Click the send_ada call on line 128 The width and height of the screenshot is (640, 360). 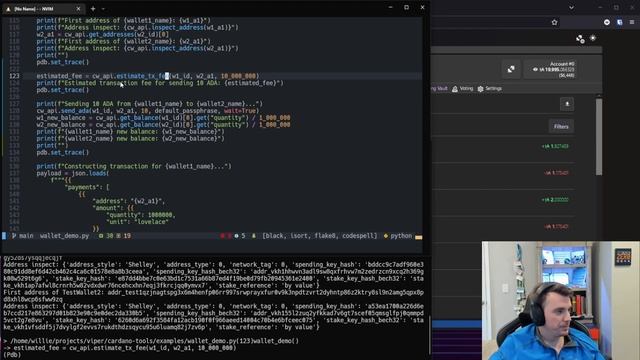[x=147, y=111]
